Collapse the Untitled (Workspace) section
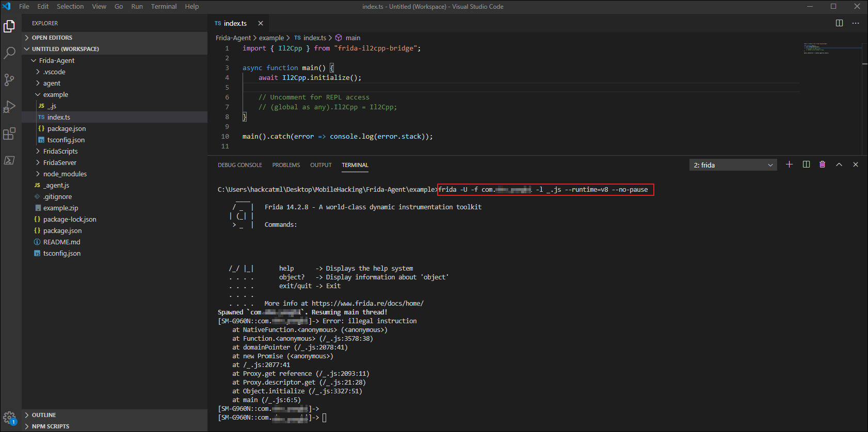 click(x=115, y=49)
